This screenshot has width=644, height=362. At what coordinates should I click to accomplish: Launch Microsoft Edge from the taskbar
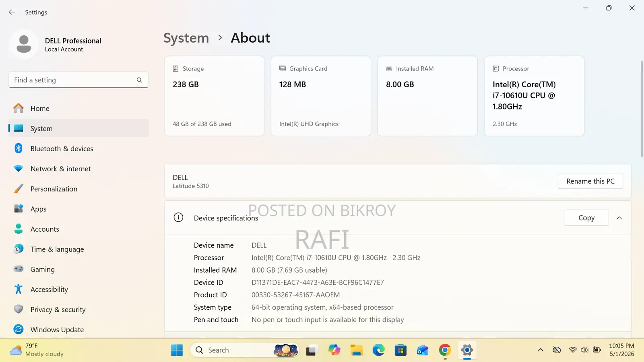click(x=378, y=350)
